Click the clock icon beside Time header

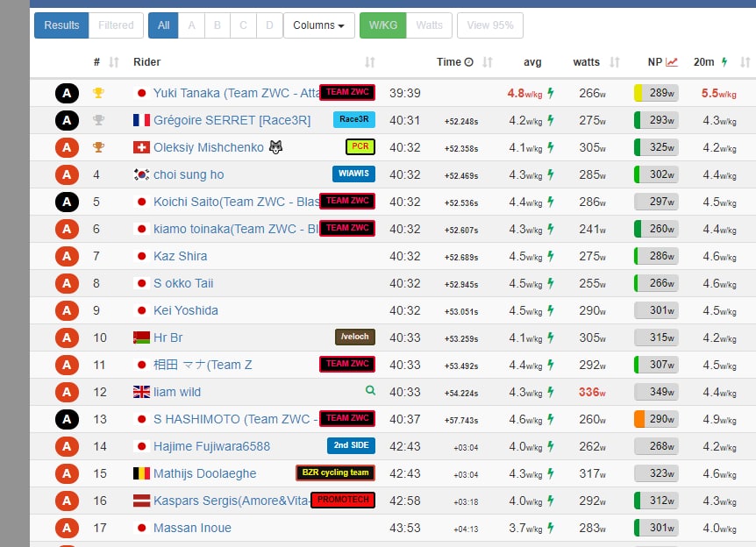pos(468,62)
